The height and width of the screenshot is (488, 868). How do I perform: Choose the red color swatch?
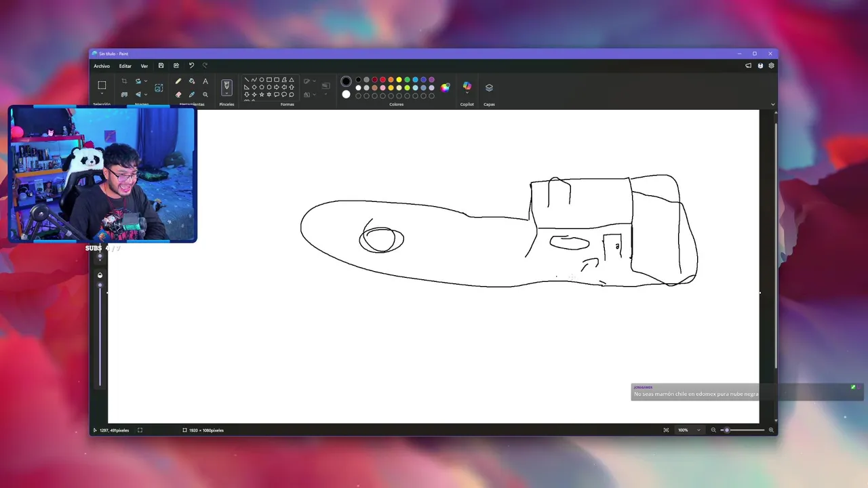click(x=382, y=80)
